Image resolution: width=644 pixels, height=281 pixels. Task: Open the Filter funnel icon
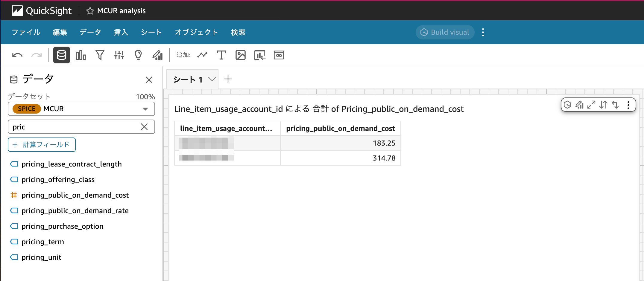click(x=100, y=55)
